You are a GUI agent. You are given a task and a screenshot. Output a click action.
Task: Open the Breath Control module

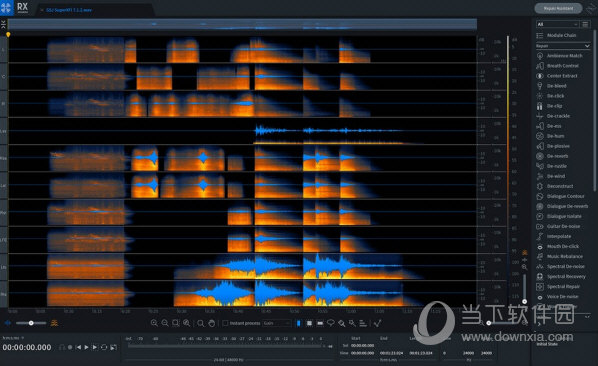pyautogui.click(x=558, y=66)
